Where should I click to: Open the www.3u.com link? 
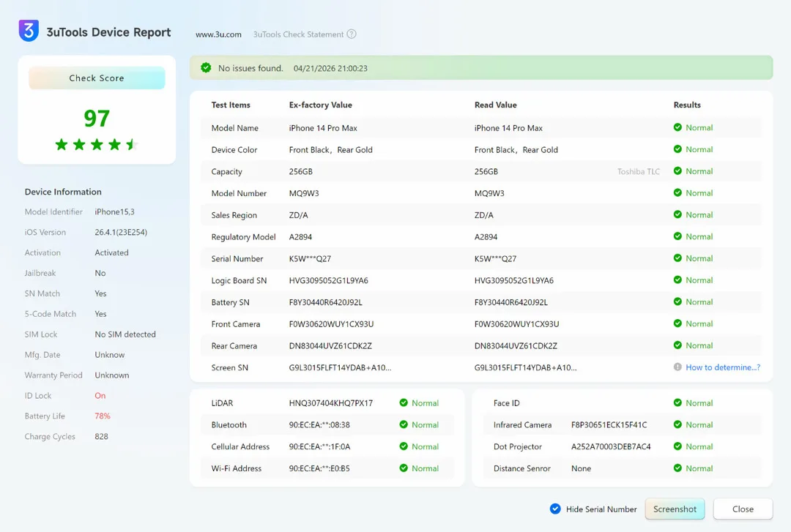coord(218,34)
